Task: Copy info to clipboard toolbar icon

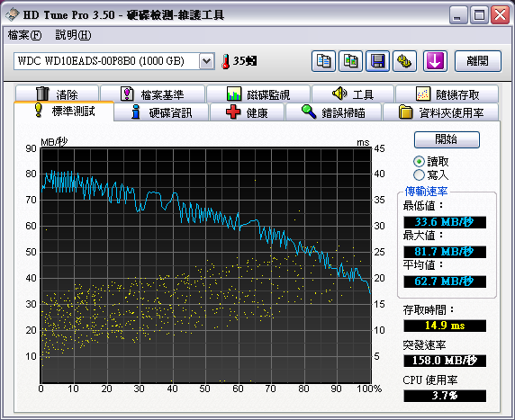Action: click(x=323, y=61)
